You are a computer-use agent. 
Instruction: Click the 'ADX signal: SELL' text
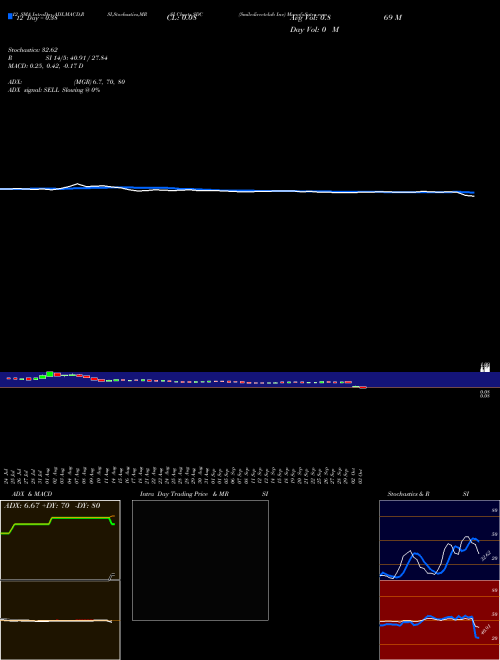point(34,90)
